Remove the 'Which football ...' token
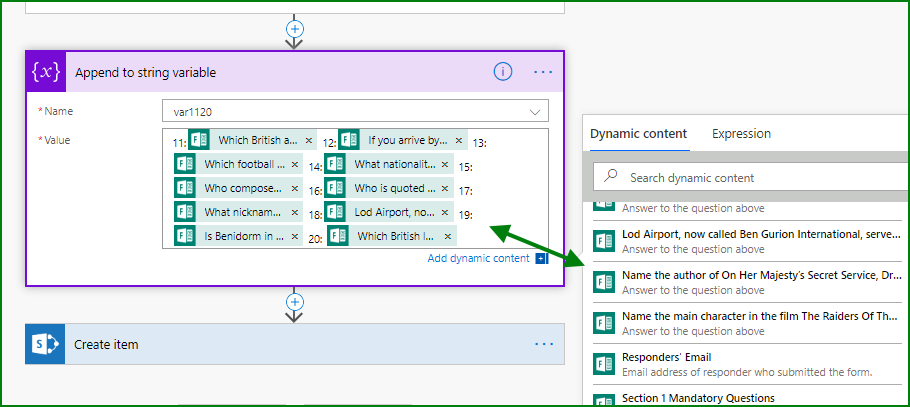Image resolution: width=910 pixels, height=407 pixels. pyautogui.click(x=294, y=164)
